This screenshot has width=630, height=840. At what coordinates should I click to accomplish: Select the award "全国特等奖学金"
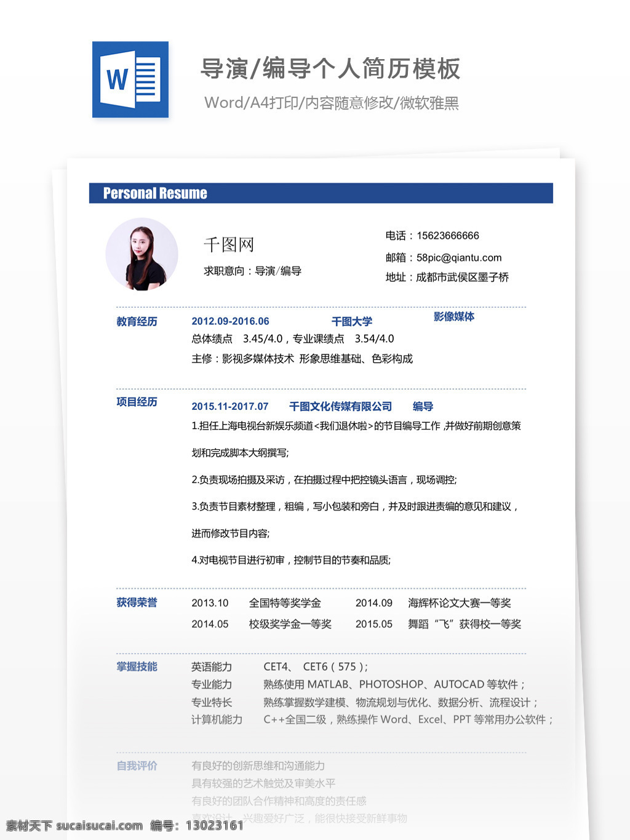click(x=285, y=603)
